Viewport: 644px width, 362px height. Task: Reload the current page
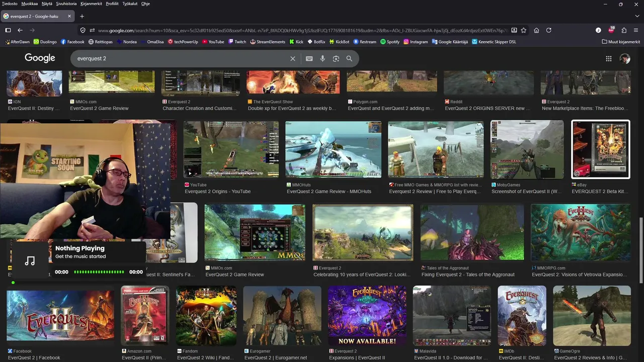pos(549,30)
